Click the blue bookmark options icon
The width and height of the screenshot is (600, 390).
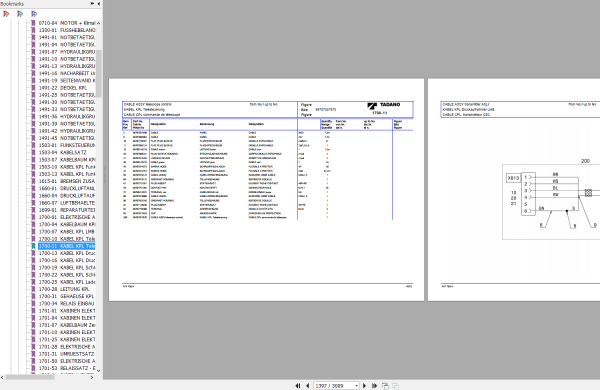pos(34,14)
